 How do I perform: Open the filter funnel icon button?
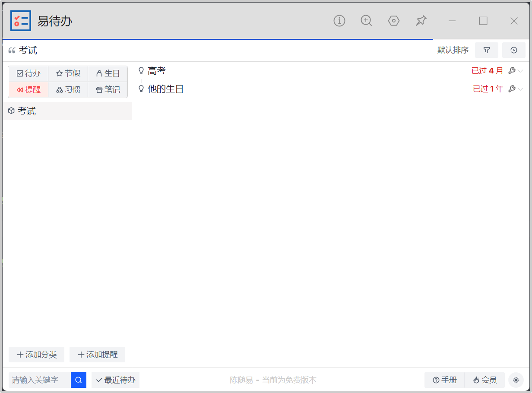[x=487, y=50]
